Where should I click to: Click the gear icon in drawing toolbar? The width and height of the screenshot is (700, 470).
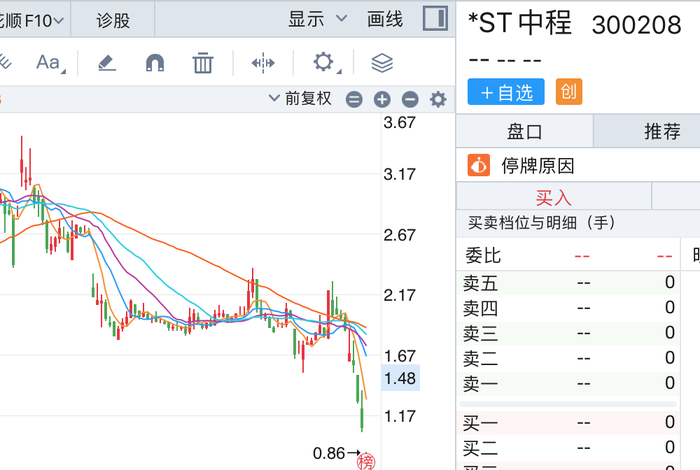coord(323,63)
